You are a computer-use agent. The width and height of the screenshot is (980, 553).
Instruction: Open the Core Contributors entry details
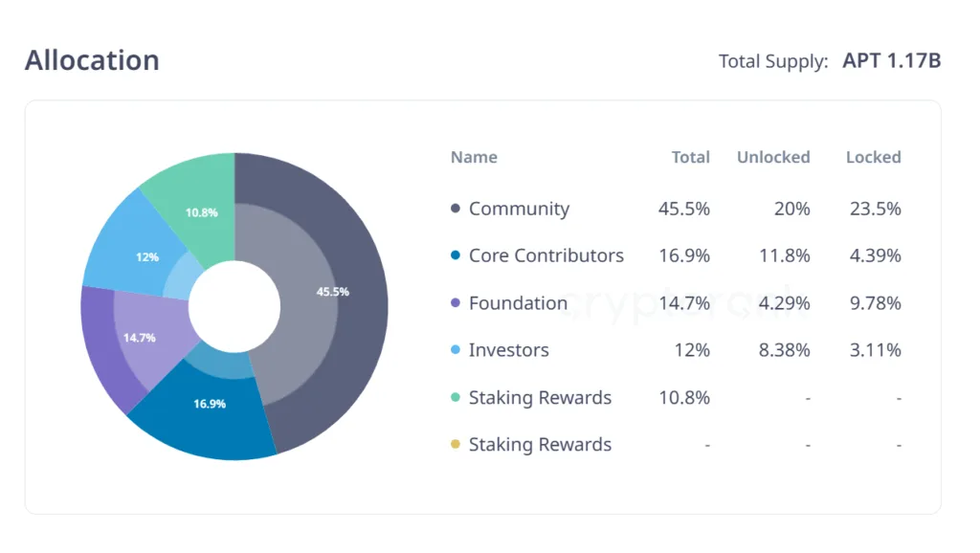pyautogui.click(x=546, y=255)
